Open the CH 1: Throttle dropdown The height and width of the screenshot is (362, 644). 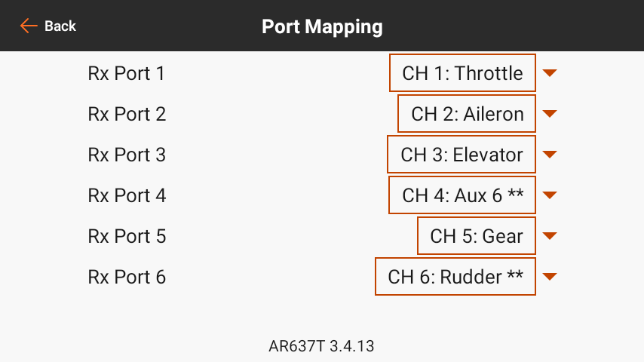click(x=462, y=73)
